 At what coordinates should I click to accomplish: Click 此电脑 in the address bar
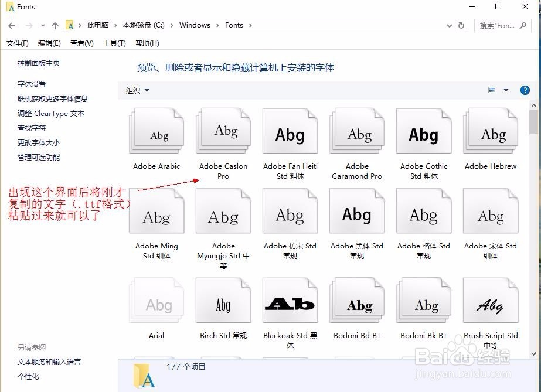point(98,25)
